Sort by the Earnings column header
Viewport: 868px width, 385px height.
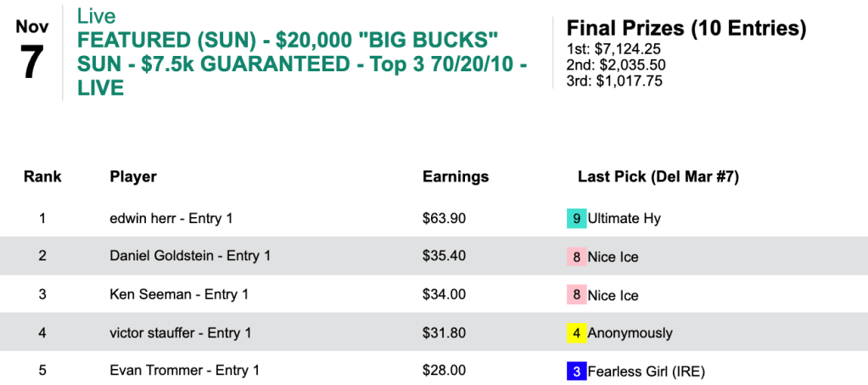[x=456, y=177]
